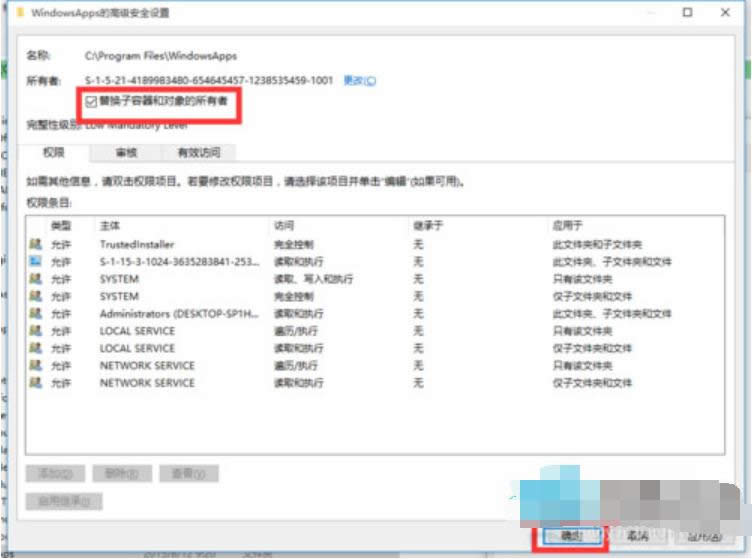Click 允许 in the Administrators row
The height and width of the screenshot is (559, 752).
coord(61,314)
